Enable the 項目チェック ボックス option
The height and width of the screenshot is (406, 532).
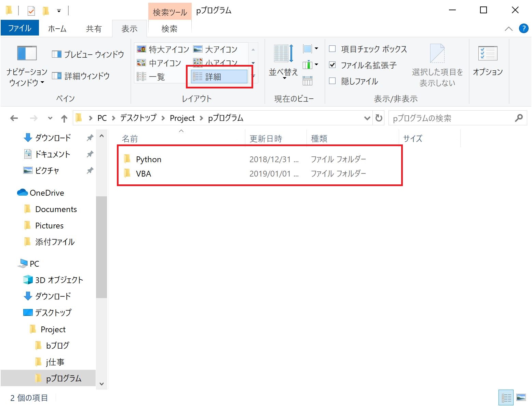coord(332,49)
